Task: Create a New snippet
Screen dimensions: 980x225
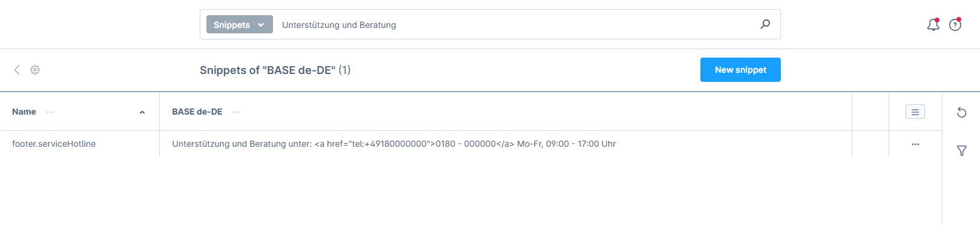Action: [x=740, y=70]
